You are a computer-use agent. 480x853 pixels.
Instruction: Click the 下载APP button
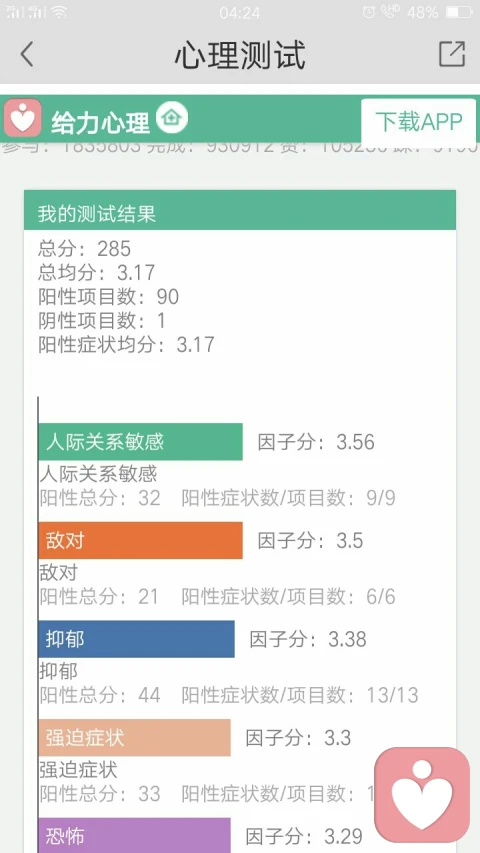pos(419,122)
